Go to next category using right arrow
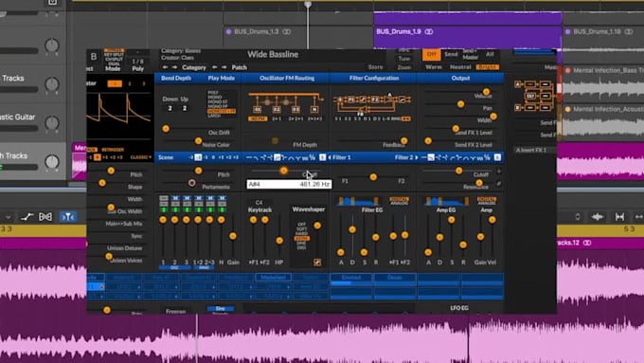 (x=174, y=67)
